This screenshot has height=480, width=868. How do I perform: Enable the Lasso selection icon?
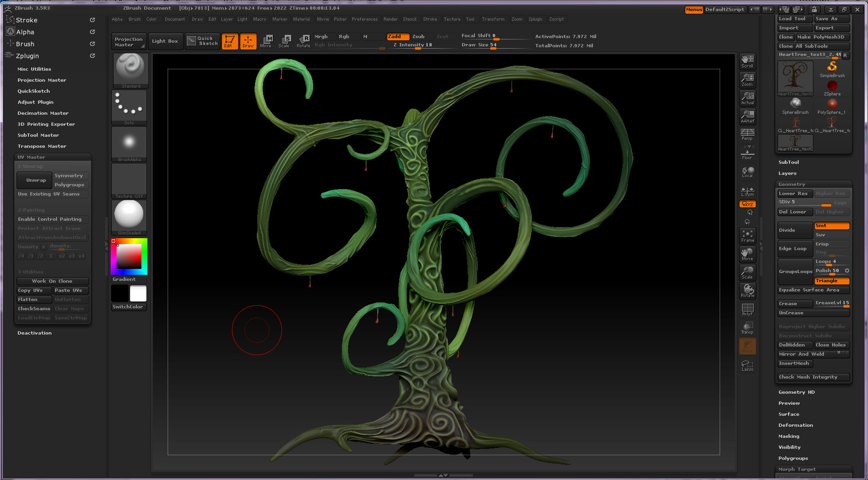tap(747, 365)
